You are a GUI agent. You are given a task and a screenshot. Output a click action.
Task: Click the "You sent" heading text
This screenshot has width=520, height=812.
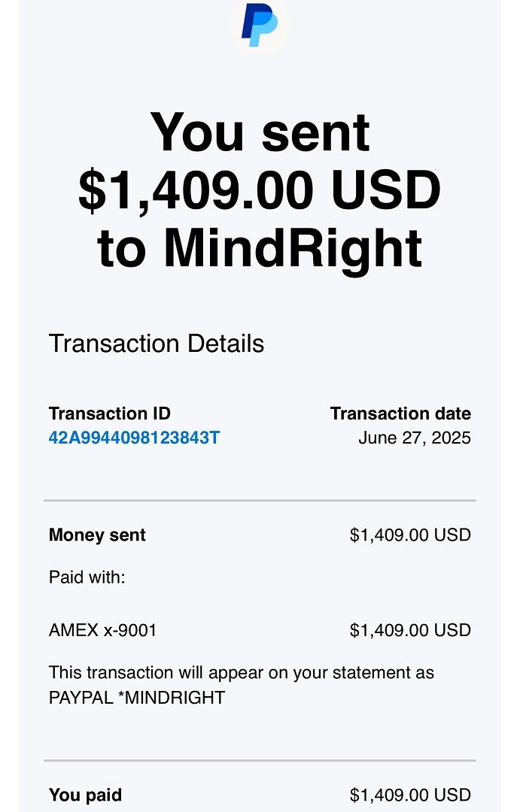pyautogui.click(x=260, y=132)
